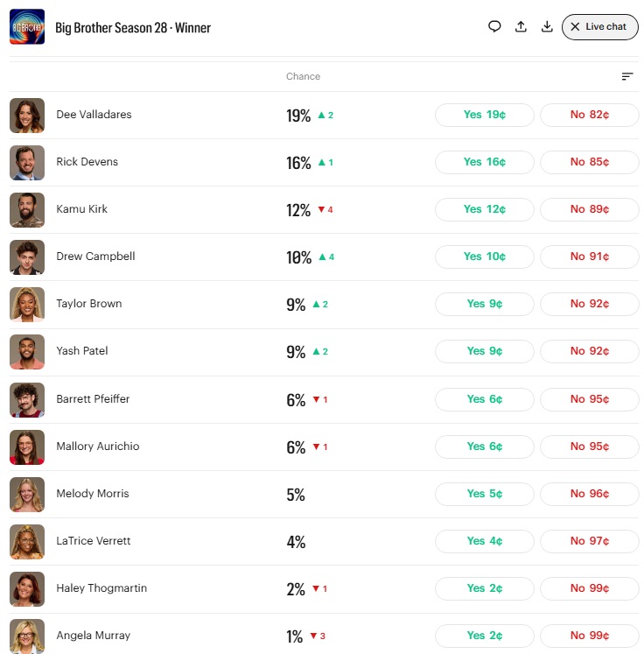644x654 pixels.
Task: Click the download icon in header
Action: 547,27
